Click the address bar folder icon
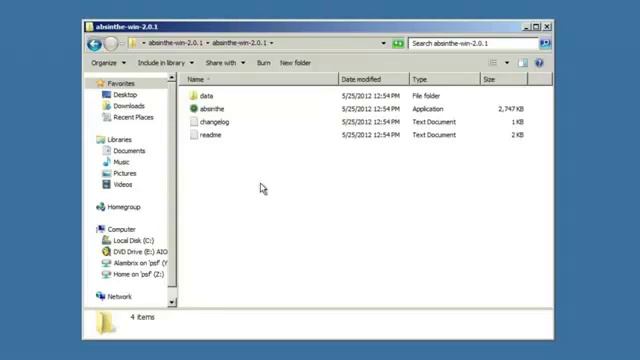This screenshot has height=360, width=640. pos(133,43)
